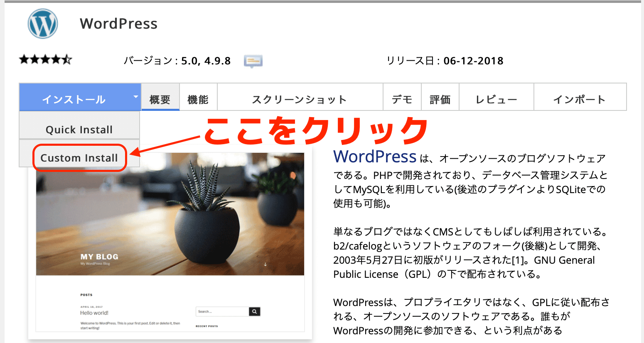This screenshot has height=343, width=644.
Task: Select Quick Install from the install menu
Action: pyautogui.click(x=79, y=130)
